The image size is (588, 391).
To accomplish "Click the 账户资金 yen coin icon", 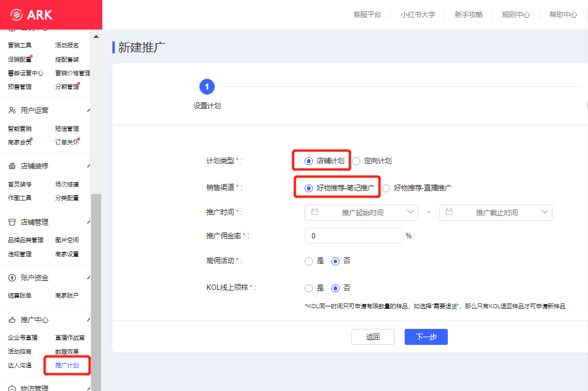I will [12, 278].
